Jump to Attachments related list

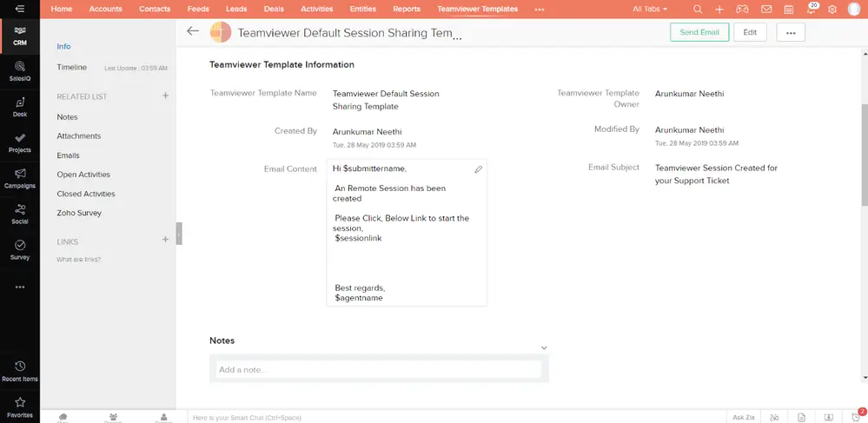coord(78,135)
